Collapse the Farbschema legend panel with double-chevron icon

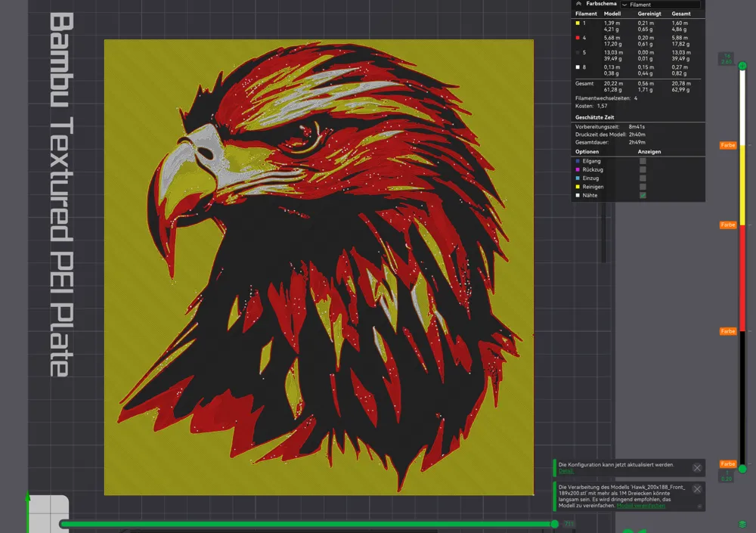tap(578, 4)
